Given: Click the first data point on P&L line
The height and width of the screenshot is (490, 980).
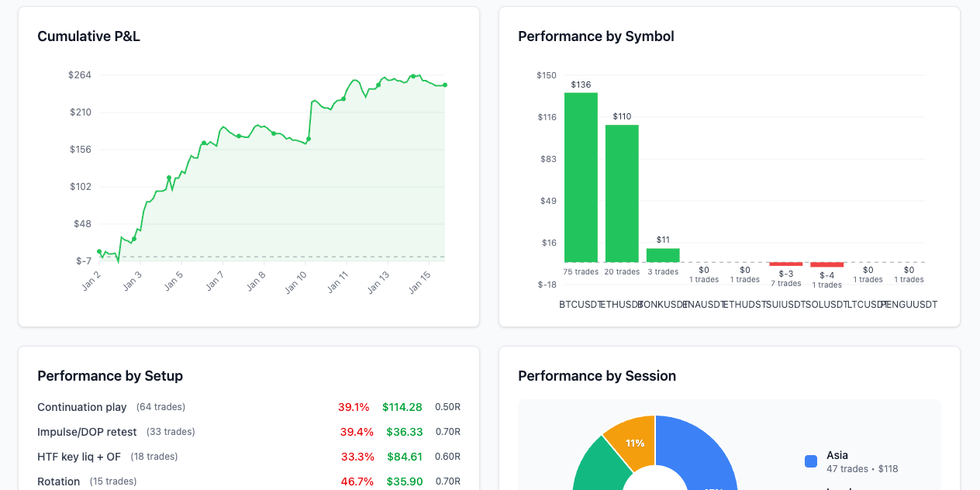Looking at the screenshot, I should pos(98,252).
